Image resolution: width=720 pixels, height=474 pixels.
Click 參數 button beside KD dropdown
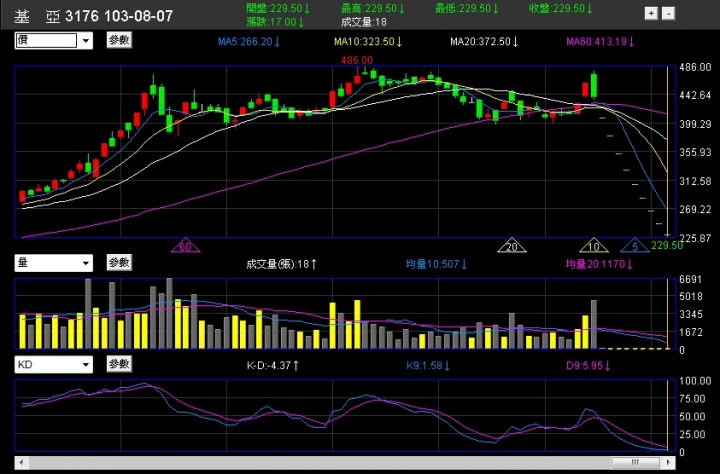click(119, 364)
